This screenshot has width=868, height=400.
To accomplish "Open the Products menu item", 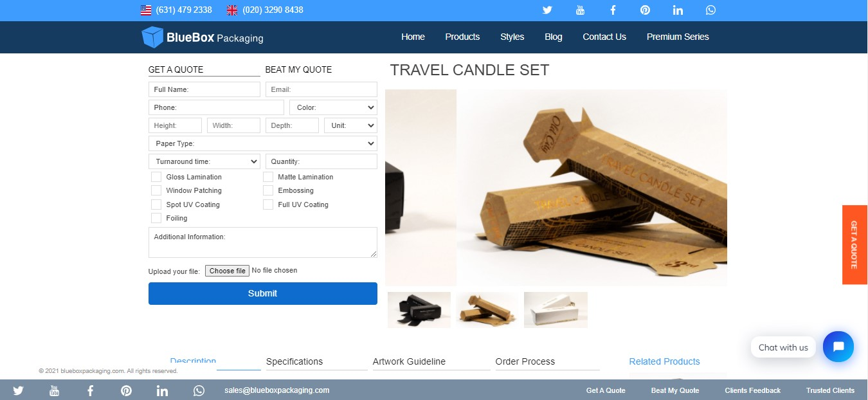I will 462,37.
